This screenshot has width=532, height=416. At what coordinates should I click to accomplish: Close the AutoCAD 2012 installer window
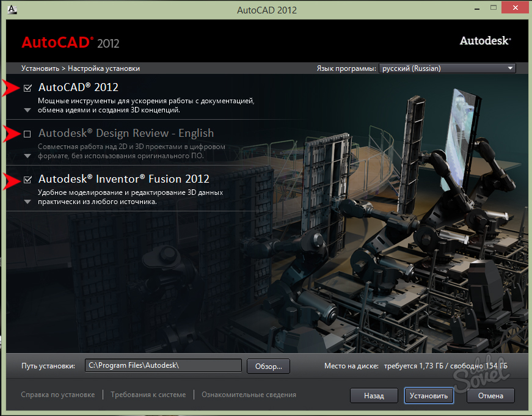pyautogui.click(x=516, y=8)
